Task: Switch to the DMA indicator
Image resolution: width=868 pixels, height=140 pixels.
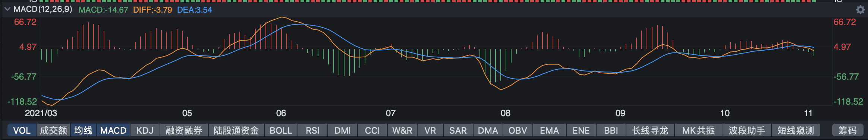Action: pyautogui.click(x=488, y=131)
